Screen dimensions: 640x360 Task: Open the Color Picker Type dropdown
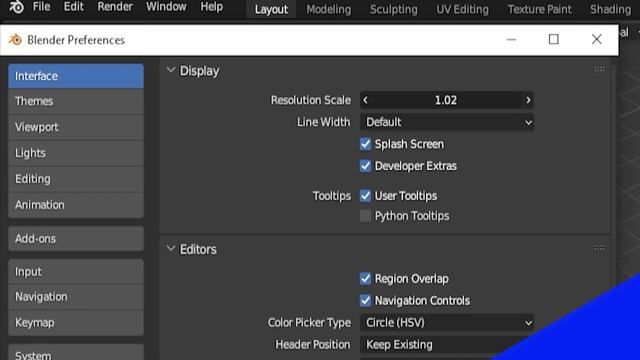[447, 323]
